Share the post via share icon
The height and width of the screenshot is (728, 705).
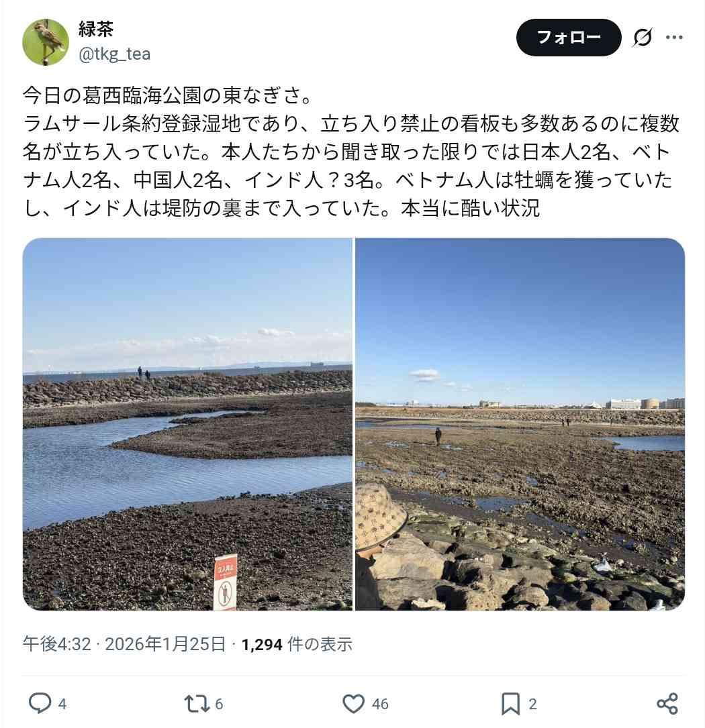point(667,703)
